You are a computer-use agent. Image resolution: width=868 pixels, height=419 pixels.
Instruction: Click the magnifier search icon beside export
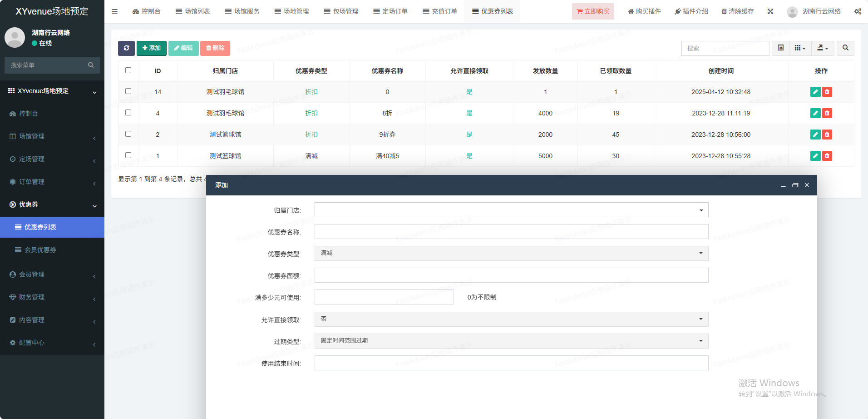[845, 48]
